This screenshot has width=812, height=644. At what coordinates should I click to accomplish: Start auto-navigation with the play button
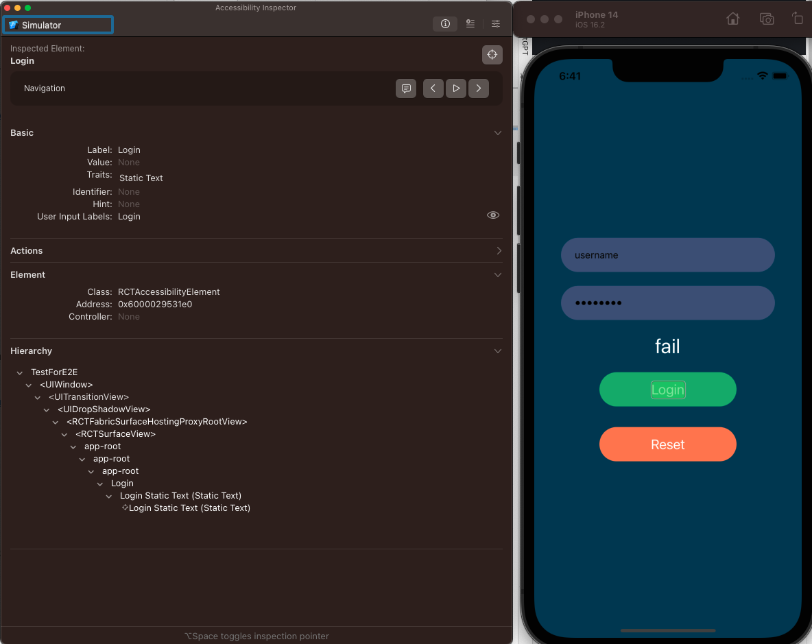point(455,88)
